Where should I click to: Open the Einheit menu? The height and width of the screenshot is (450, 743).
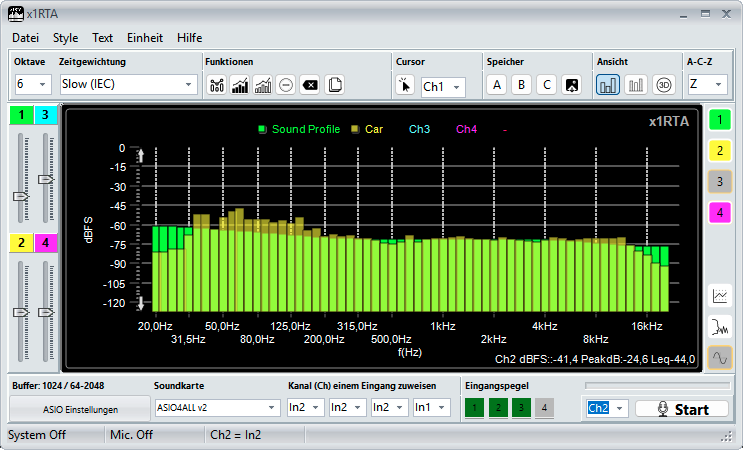tap(145, 38)
